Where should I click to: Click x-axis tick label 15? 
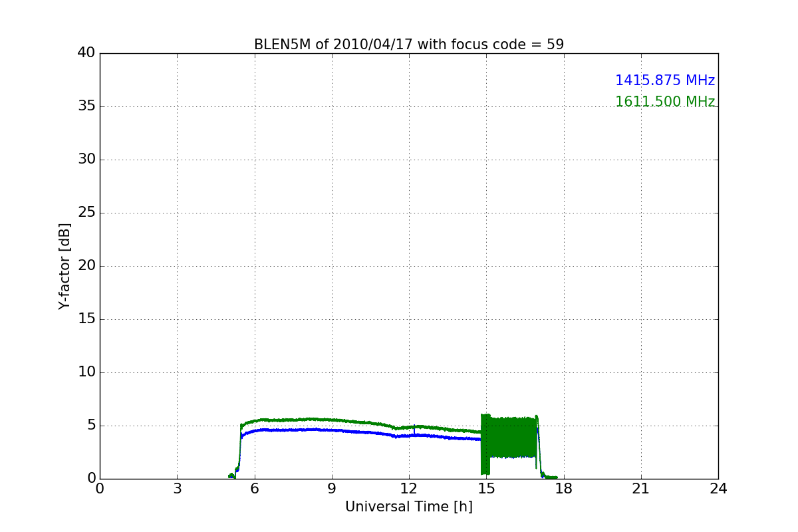coord(486,489)
